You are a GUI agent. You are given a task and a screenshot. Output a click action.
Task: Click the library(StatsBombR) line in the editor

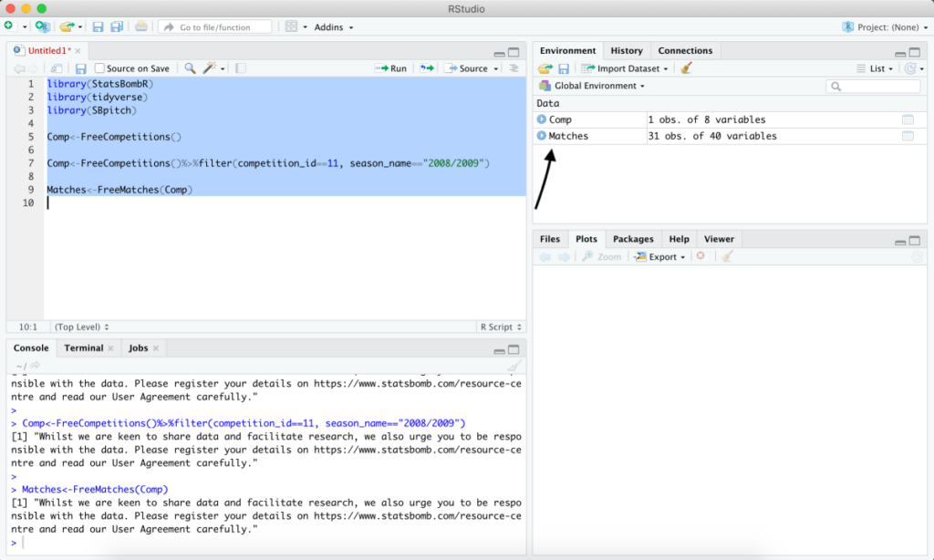click(100, 84)
